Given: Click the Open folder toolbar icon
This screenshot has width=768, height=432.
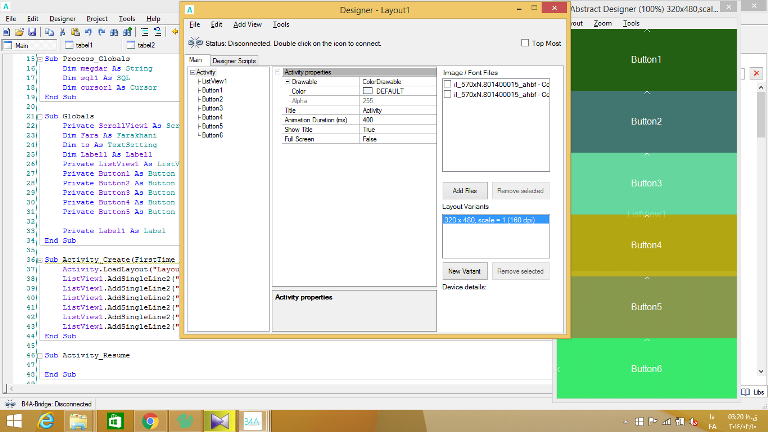Looking at the screenshot, I should click(19, 32).
